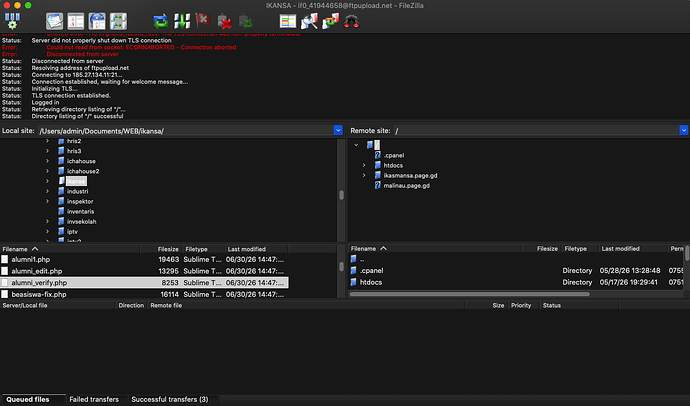690x406 pixels.
Task: Click the .cpanel folder icon in remote file list
Action: 353,271
